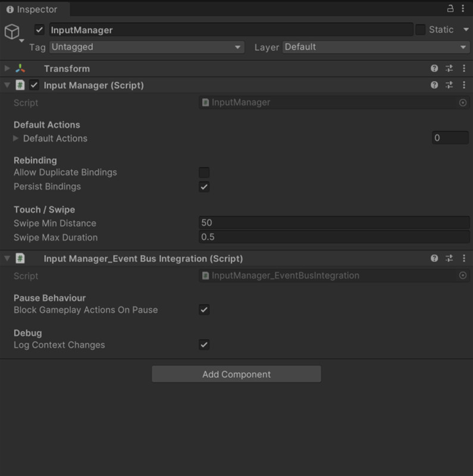Click the Swipe Min Distance value field
Image resolution: width=473 pixels, height=476 pixels.
[x=334, y=223]
